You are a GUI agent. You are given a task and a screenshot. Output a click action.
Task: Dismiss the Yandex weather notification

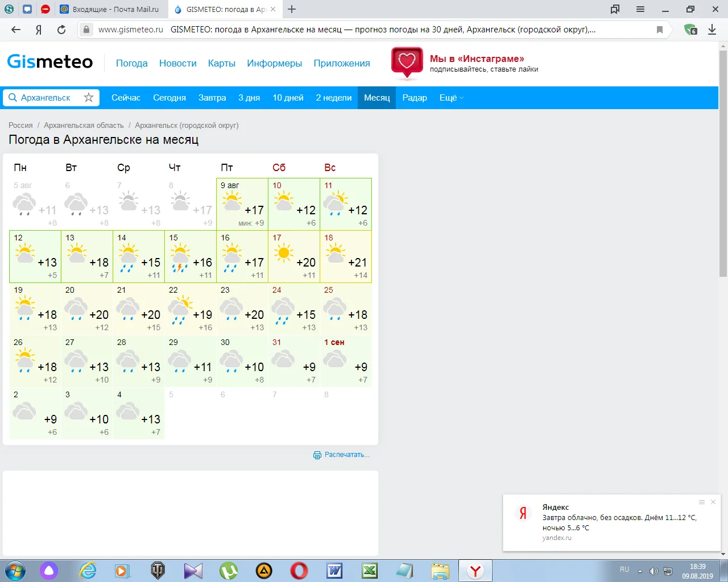pos(713,502)
